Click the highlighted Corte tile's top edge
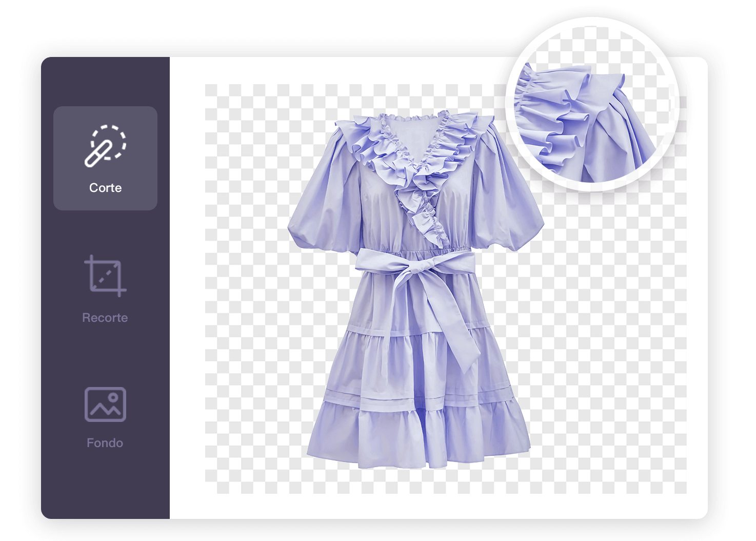The height and width of the screenshot is (541, 756). tap(105, 108)
